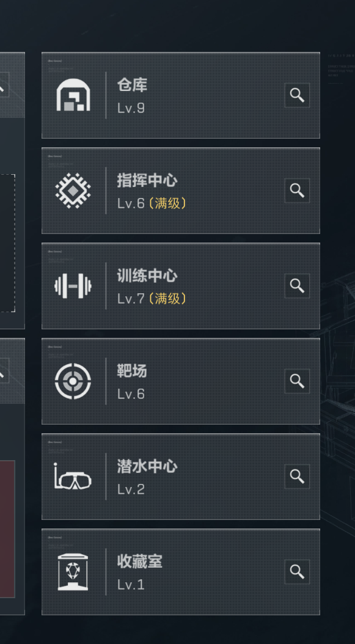
Task: Click the 训练中心 Lv.7 满级 label
Action: pos(152,299)
